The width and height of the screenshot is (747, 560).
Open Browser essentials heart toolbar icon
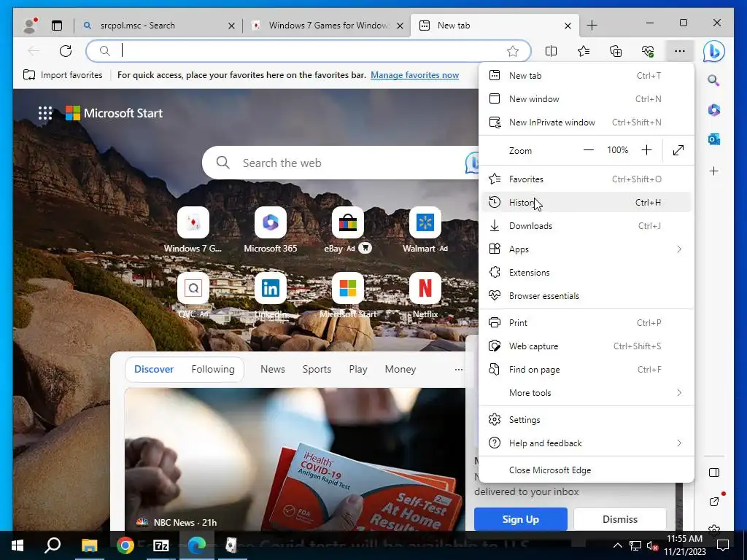coord(648,51)
